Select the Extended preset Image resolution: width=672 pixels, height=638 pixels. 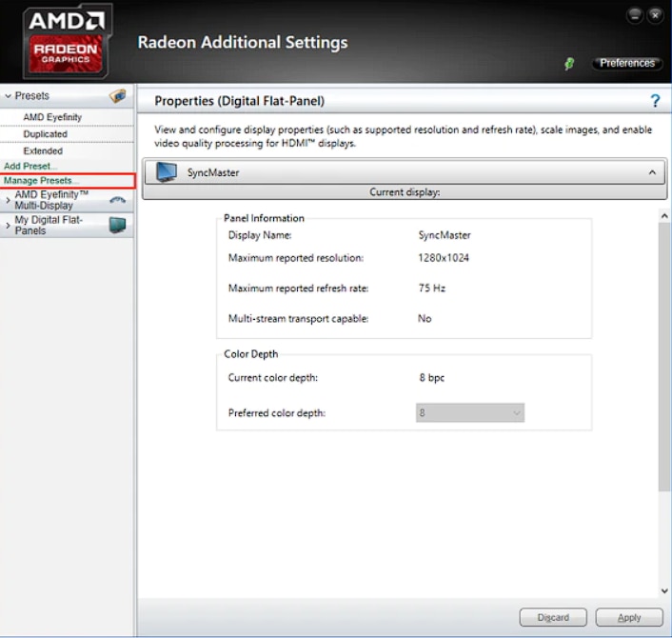[x=43, y=150]
